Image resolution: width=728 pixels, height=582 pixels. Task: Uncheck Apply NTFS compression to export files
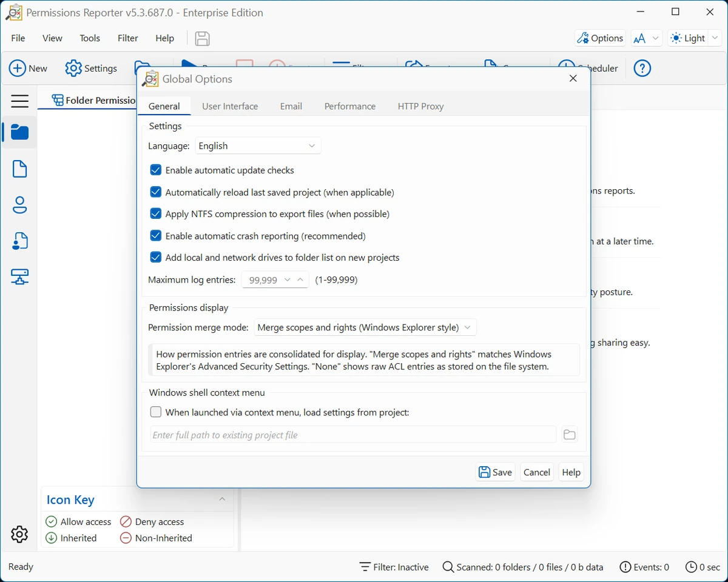[x=156, y=214]
